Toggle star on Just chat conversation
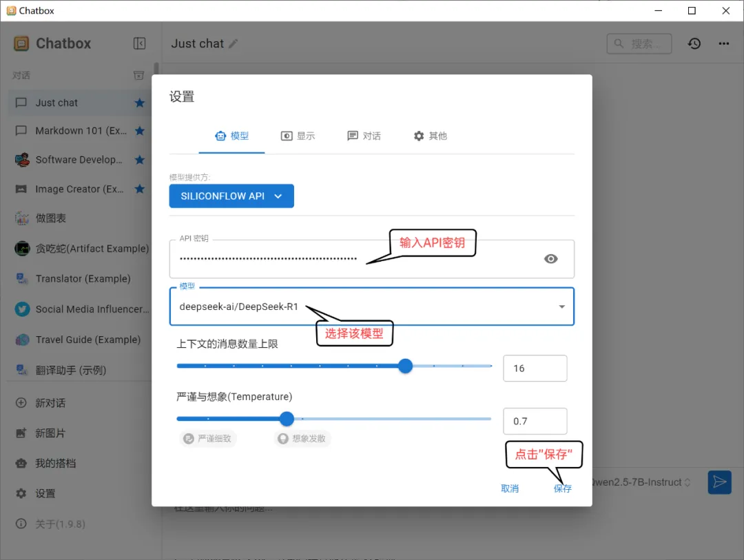The height and width of the screenshot is (560, 744). click(139, 103)
